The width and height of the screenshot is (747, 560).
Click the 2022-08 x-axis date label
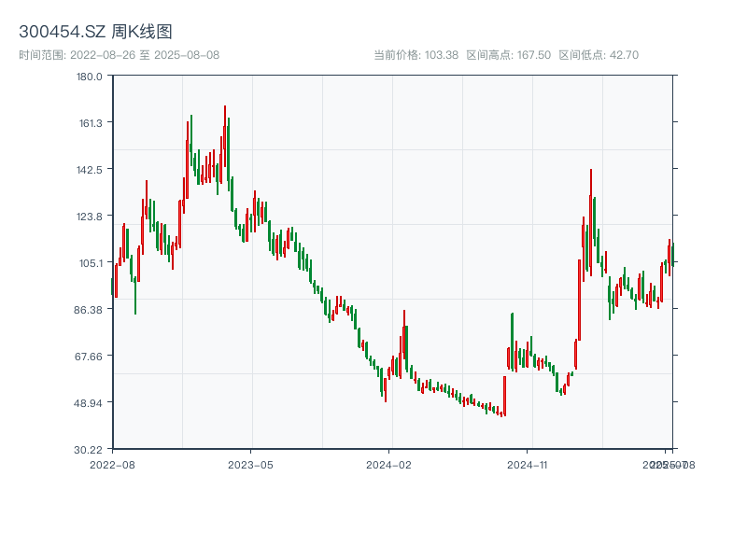pyautogui.click(x=112, y=465)
